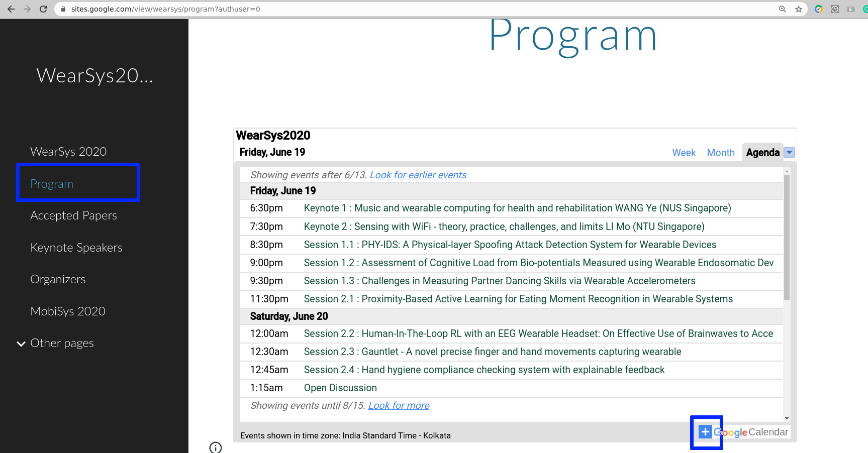Bookmark this page with the star icon
Image resolution: width=868 pixels, height=453 pixels.
[799, 9]
